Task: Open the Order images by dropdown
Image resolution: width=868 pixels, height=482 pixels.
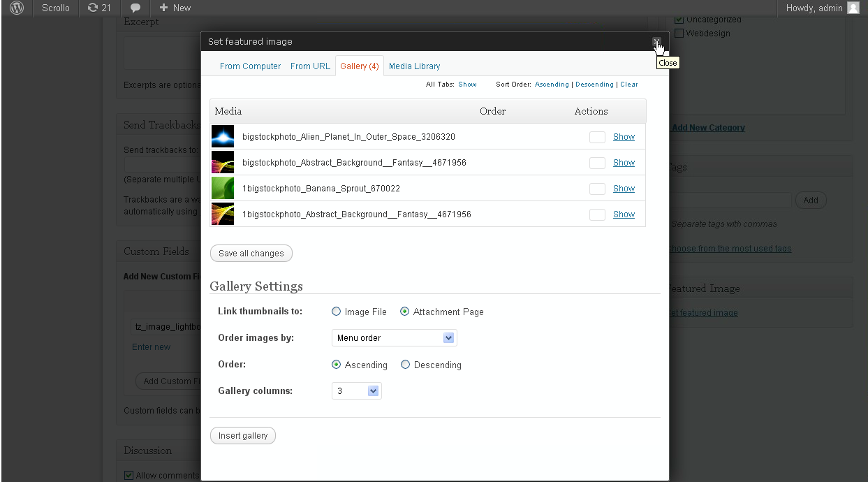Action: tap(394, 338)
